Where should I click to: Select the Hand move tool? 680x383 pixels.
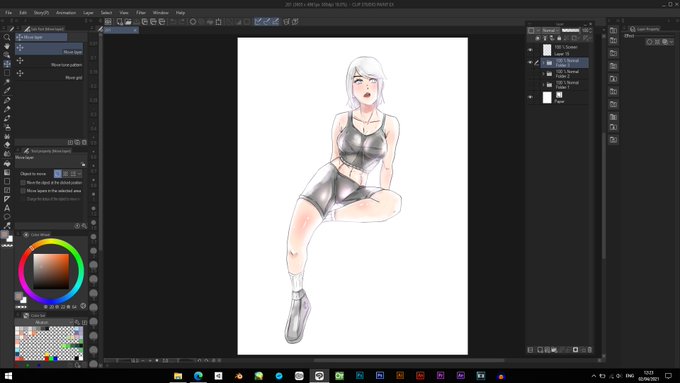[7, 46]
